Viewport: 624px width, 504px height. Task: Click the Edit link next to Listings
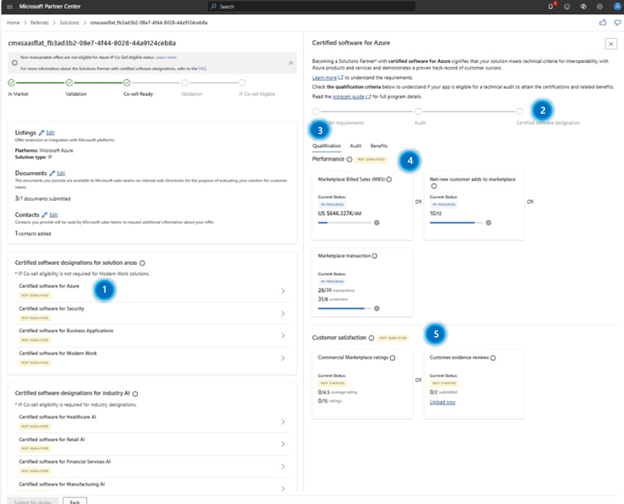(50, 133)
